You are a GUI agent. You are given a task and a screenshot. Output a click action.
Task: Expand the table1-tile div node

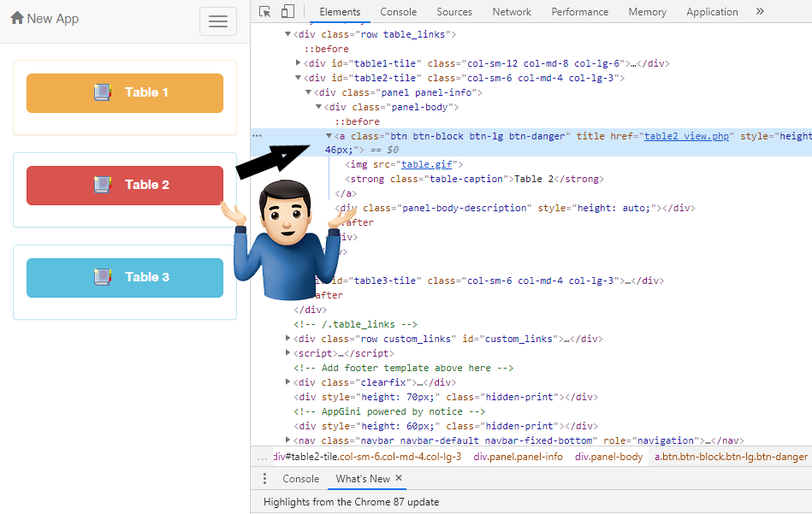coord(298,62)
